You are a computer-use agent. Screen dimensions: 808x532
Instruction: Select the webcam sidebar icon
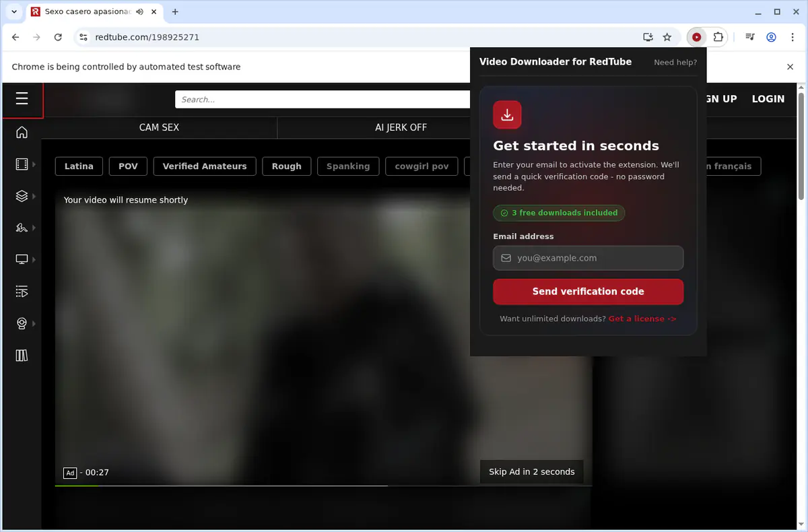(22, 323)
